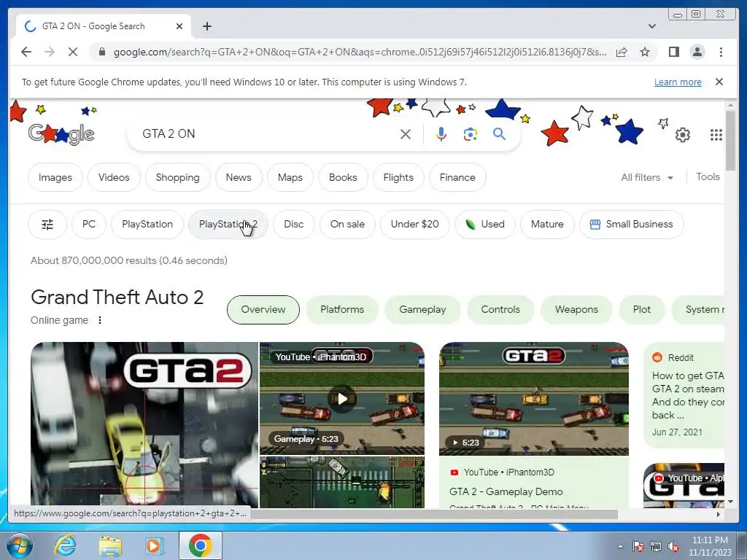
Task: Open the Learn more link
Action: [x=678, y=82]
